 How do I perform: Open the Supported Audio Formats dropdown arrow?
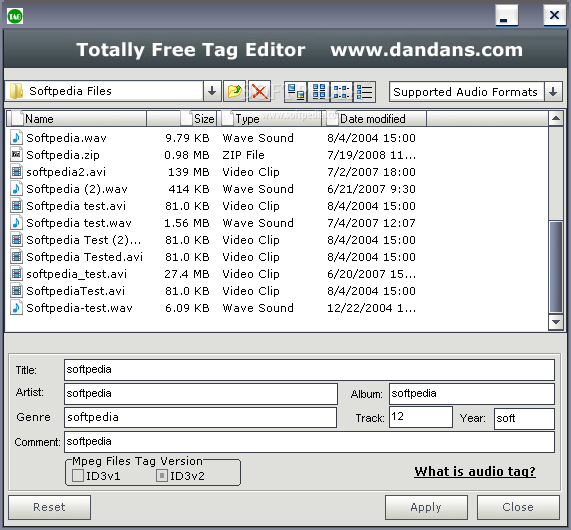pyautogui.click(x=553, y=91)
